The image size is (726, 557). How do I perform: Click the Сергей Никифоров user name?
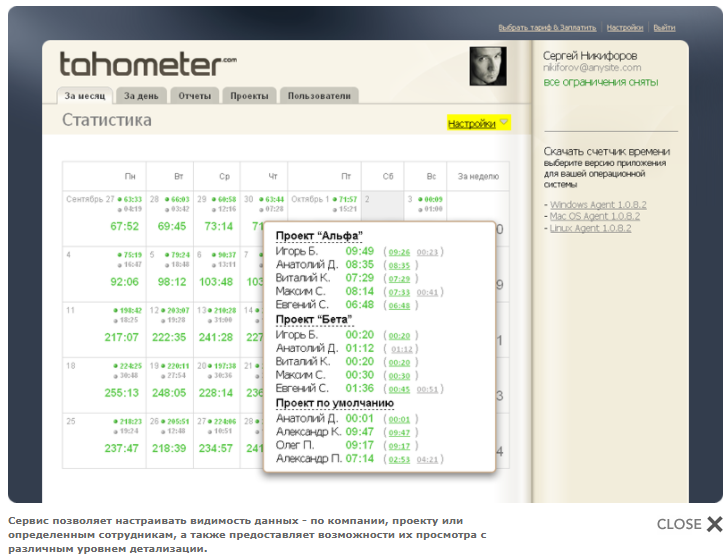tap(590, 56)
